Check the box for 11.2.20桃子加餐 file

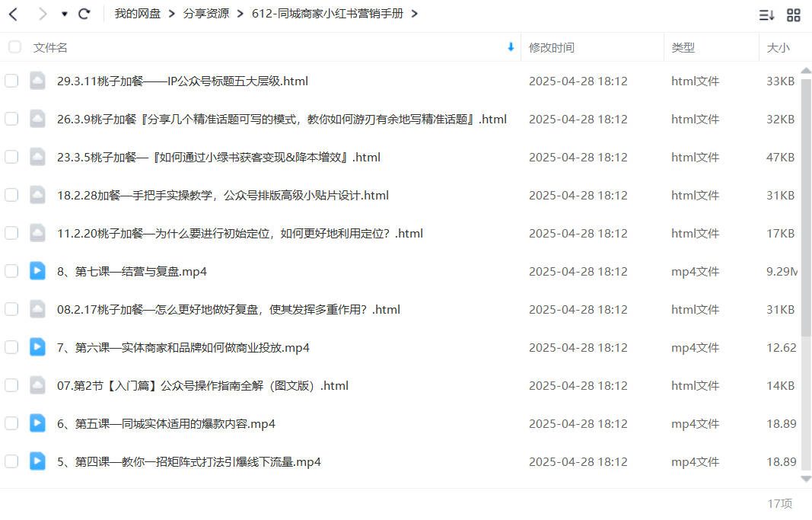(11, 233)
